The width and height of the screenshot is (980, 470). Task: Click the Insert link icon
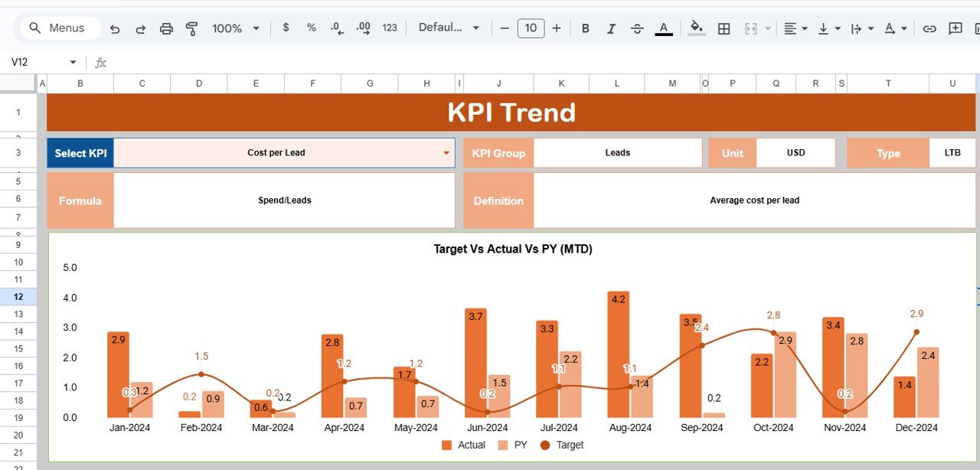(929, 28)
